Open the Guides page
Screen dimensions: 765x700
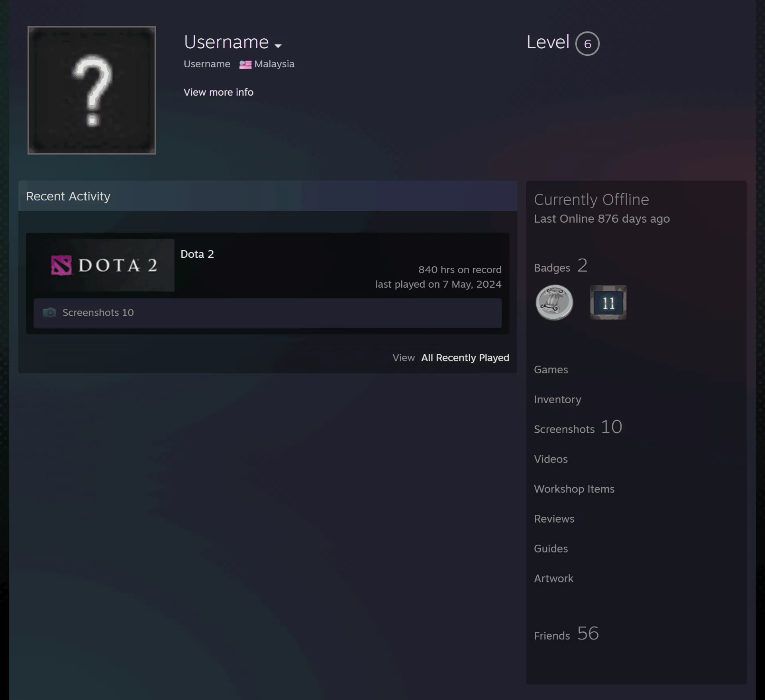[551, 549]
